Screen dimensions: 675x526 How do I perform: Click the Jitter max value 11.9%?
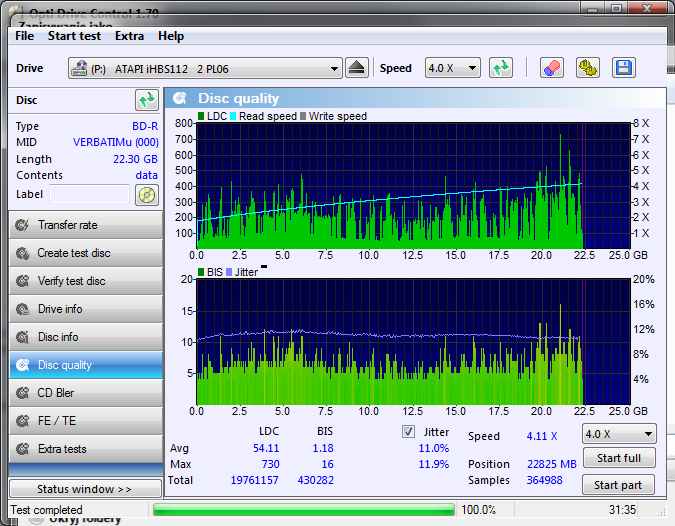pos(433,464)
